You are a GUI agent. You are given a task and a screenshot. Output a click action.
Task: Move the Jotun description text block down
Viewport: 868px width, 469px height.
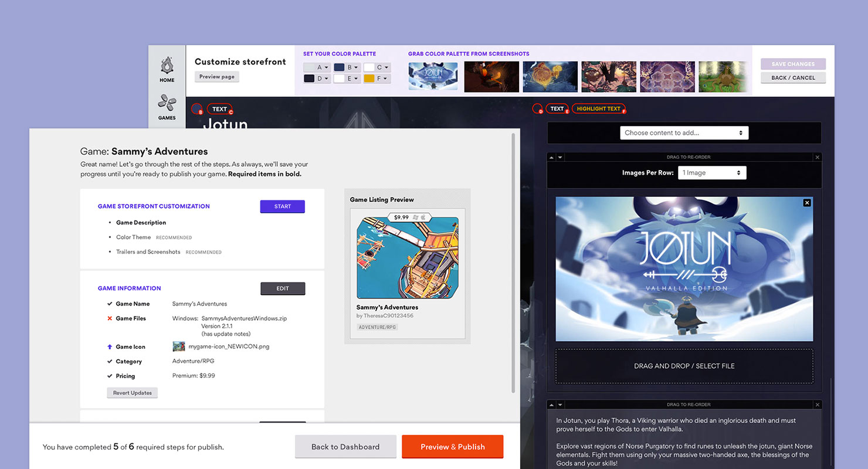560,405
